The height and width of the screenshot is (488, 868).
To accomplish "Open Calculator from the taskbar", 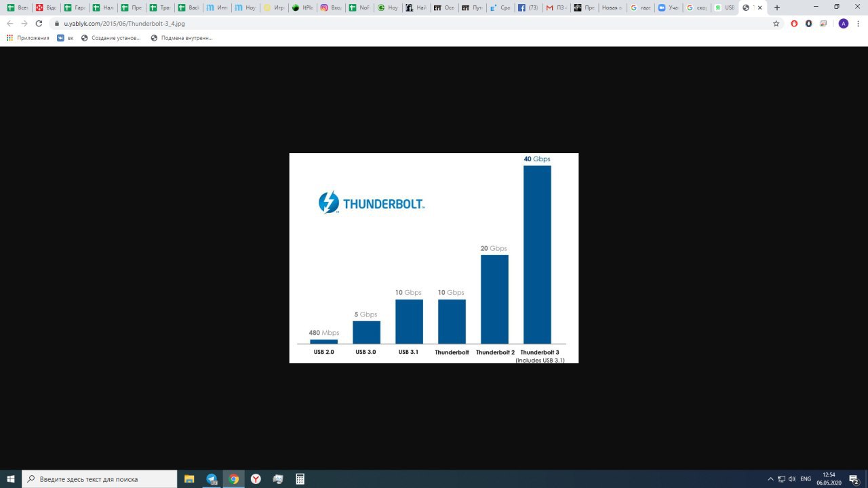I will [x=300, y=479].
